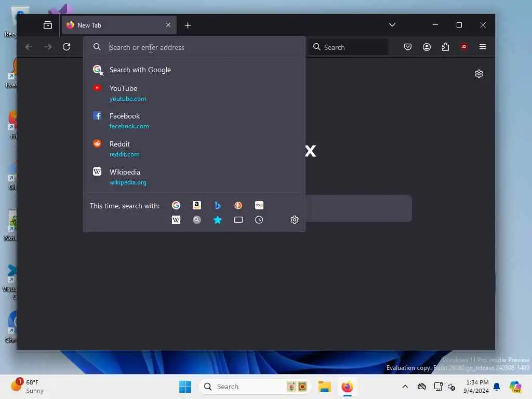Search this time with Amazon icon
532x399 pixels.
click(x=197, y=205)
